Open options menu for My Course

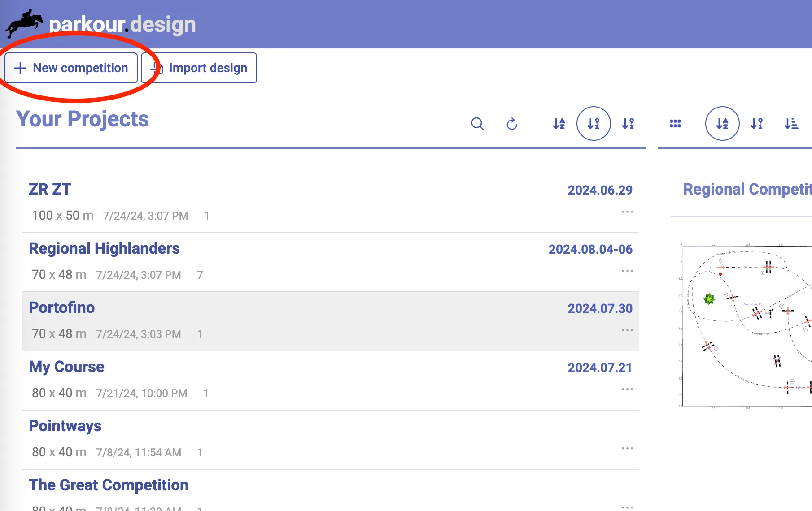[627, 389]
